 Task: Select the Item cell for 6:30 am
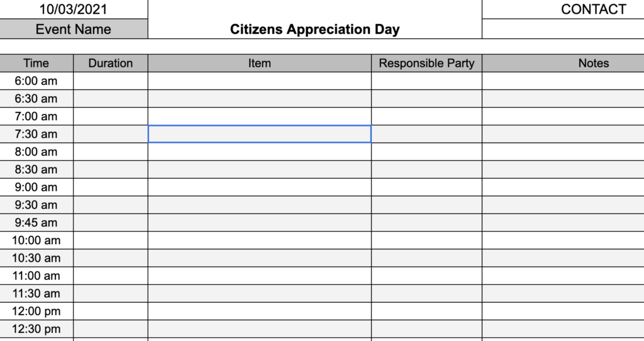tap(260, 99)
